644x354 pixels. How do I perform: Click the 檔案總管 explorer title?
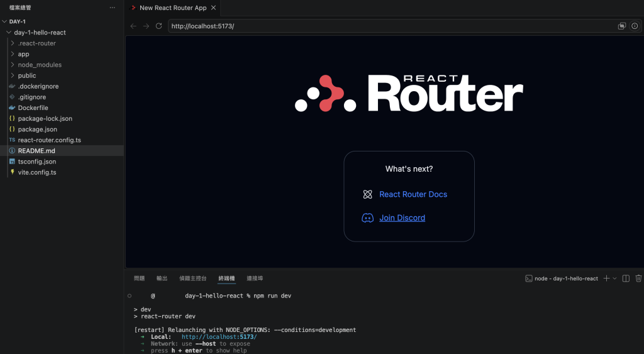click(x=20, y=8)
